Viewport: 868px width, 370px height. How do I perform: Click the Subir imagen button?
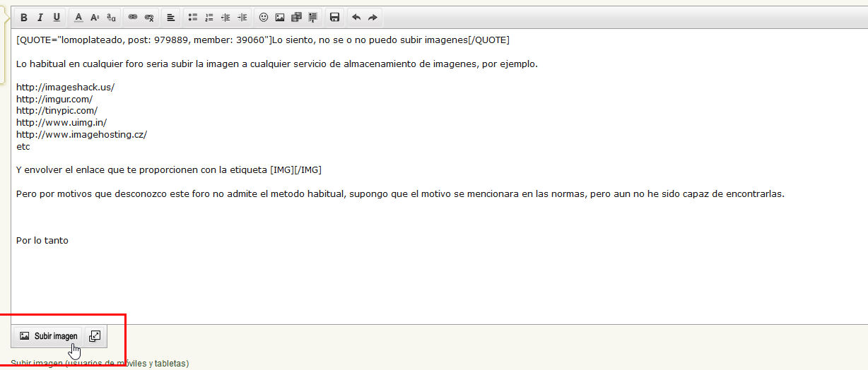48,336
